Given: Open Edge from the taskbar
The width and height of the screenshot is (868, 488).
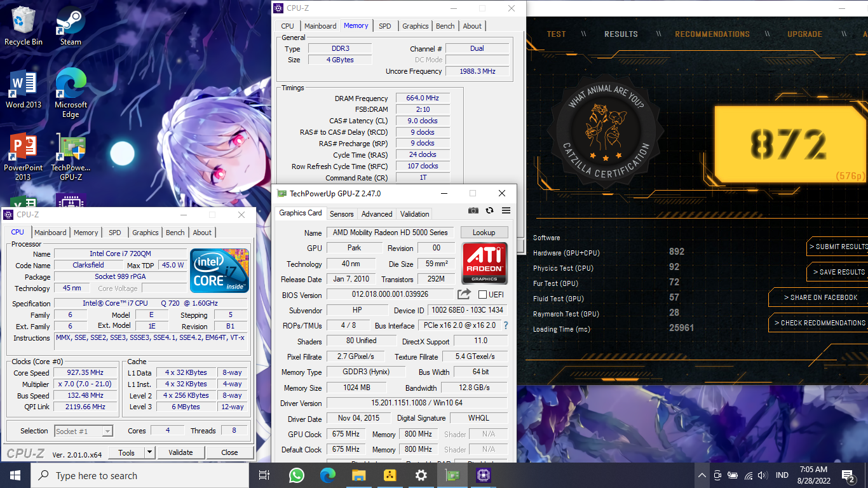Looking at the screenshot, I should [x=327, y=475].
